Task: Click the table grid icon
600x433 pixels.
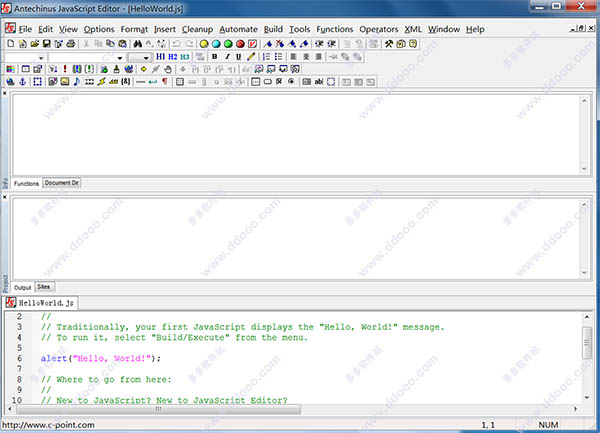Action: coord(179,81)
